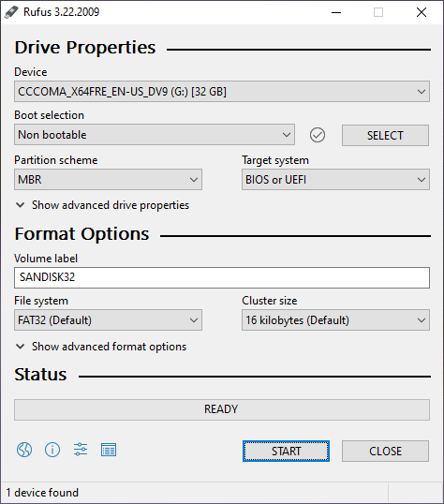
Task: Open the language selection globe icon
Action: [24, 450]
